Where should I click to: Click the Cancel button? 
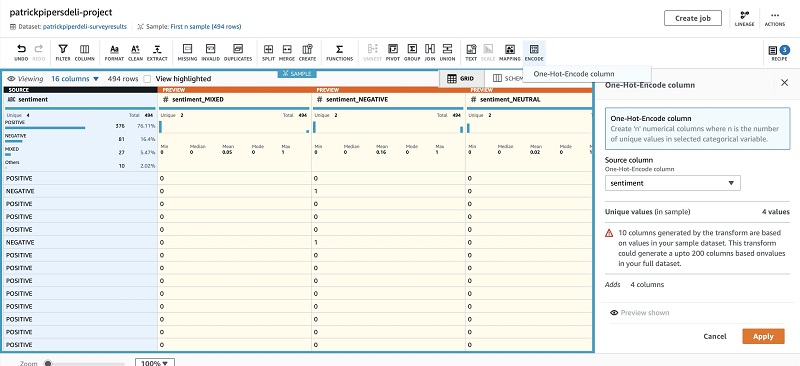point(715,336)
